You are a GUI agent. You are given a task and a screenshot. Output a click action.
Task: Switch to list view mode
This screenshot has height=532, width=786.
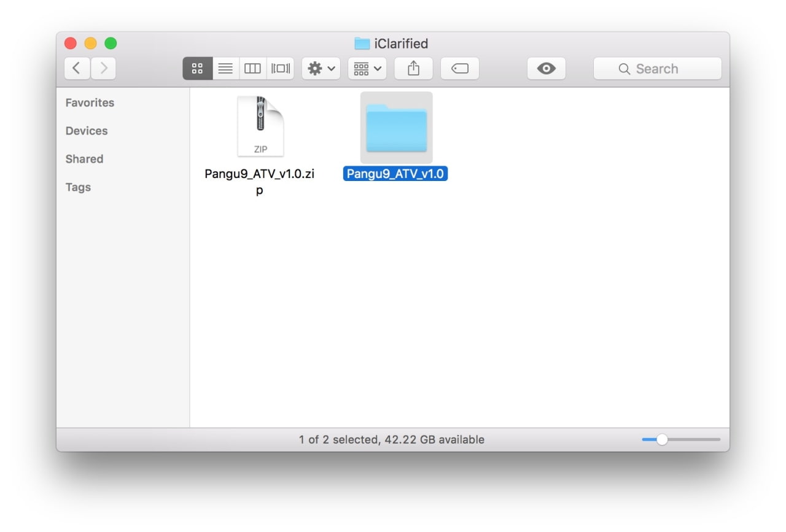coord(225,69)
